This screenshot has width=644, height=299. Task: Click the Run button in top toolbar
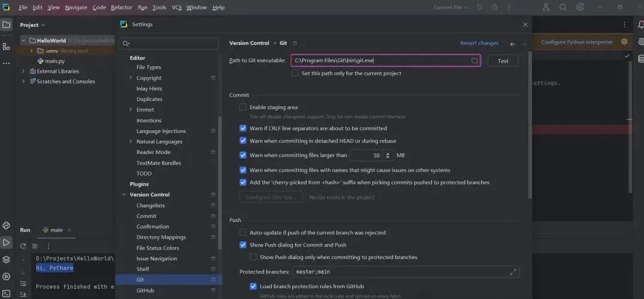point(481,7)
